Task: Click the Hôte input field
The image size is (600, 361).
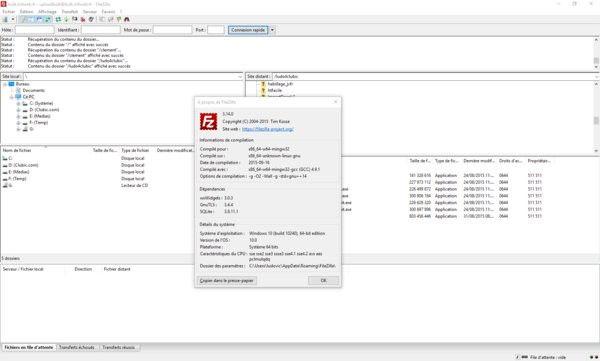Action: 34,30
